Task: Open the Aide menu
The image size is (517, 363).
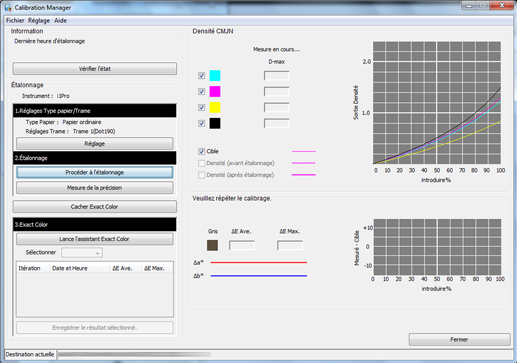Action: tap(60, 21)
